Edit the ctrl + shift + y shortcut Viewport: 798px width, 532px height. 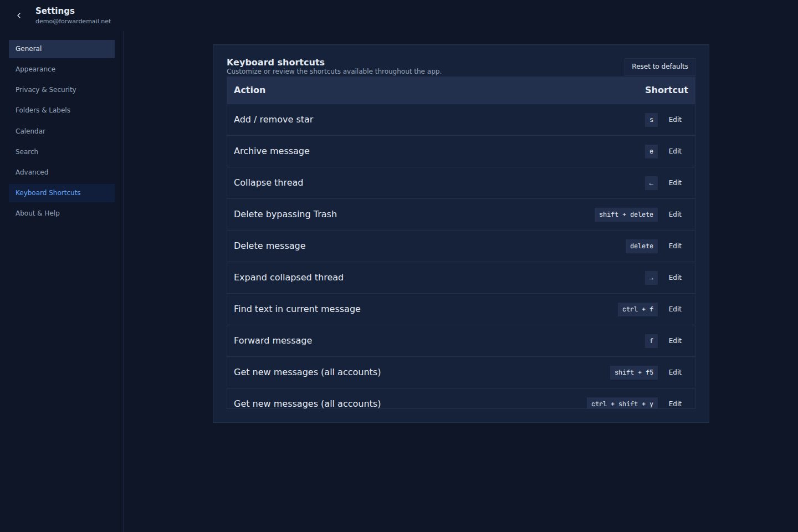[675, 404]
